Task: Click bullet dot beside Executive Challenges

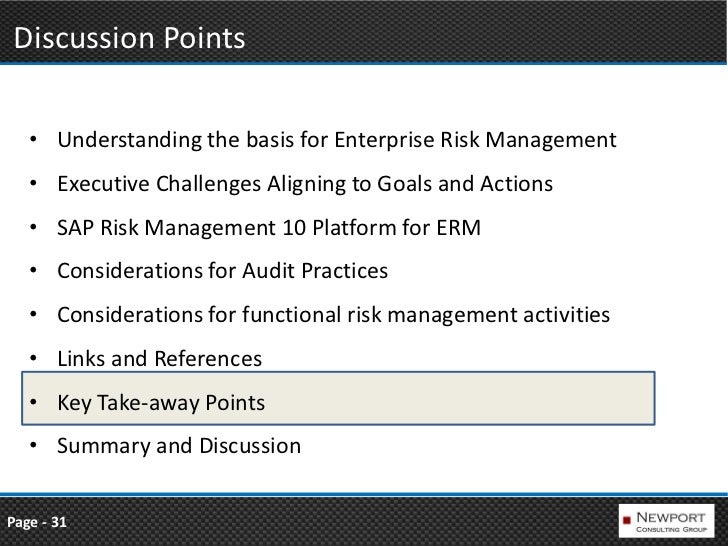Action: (x=33, y=184)
